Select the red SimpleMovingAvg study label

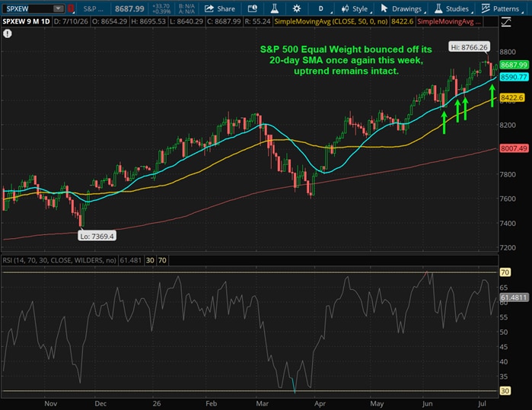[x=448, y=22]
